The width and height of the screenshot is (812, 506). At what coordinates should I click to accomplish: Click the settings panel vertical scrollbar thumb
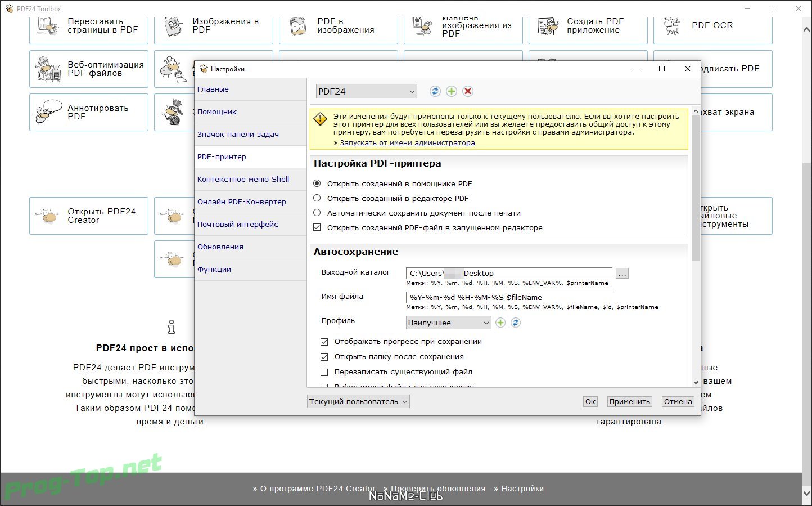(x=696, y=189)
